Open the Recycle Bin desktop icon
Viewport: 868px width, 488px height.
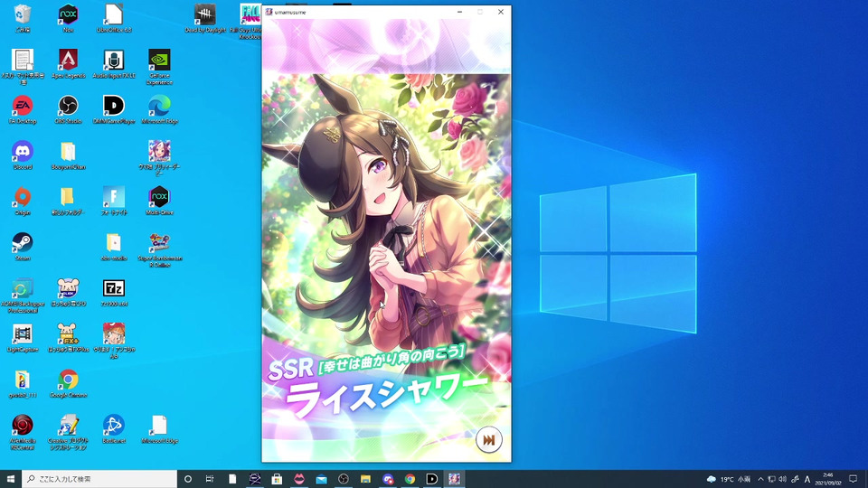tap(23, 18)
